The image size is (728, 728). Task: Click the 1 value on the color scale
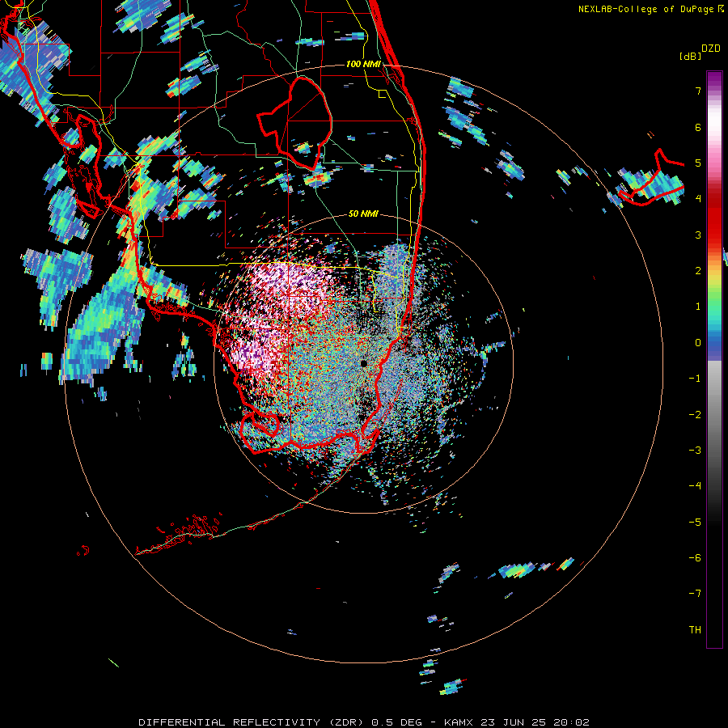click(x=698, y=307)
